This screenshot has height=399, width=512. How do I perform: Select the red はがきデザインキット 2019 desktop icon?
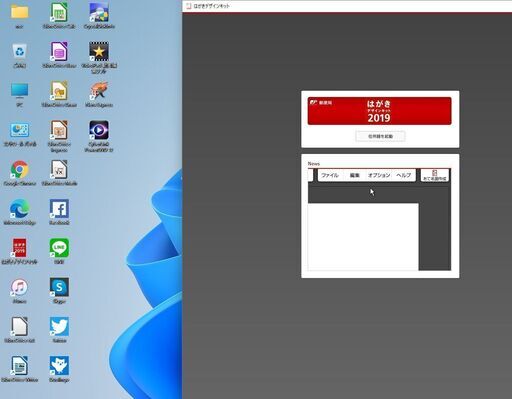(x=20, y=251)
